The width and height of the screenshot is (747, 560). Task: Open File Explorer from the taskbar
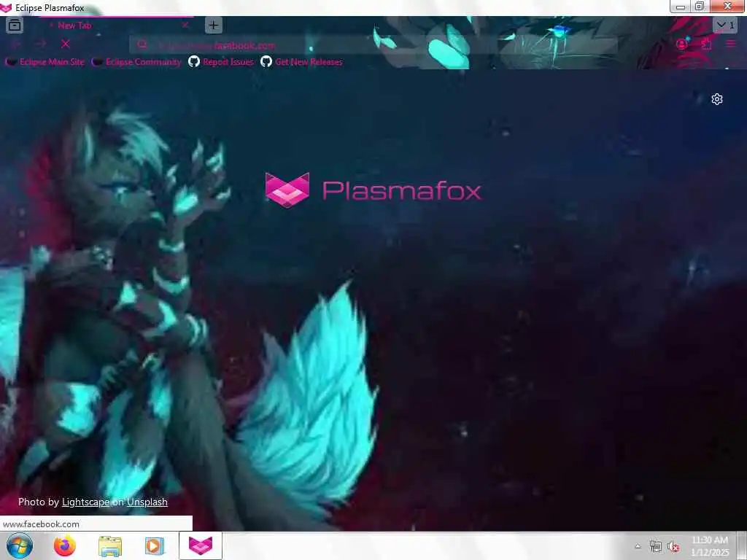point(110,546)
